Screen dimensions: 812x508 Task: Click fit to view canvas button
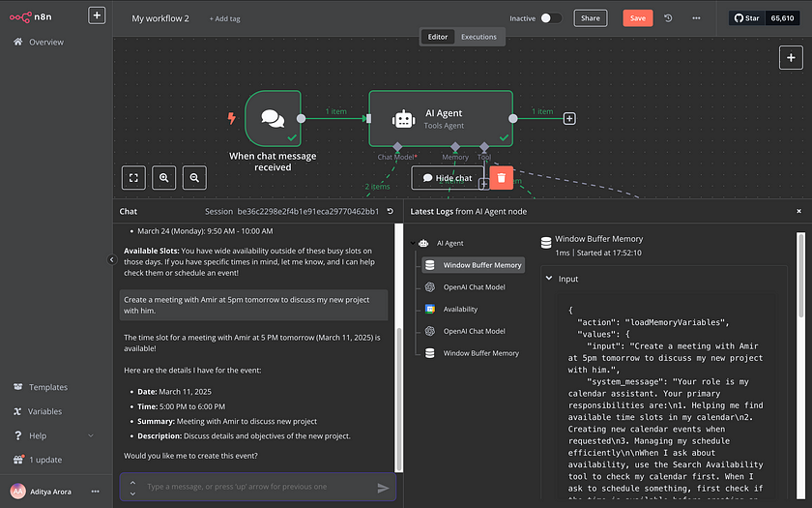click(x=133, y=178)
